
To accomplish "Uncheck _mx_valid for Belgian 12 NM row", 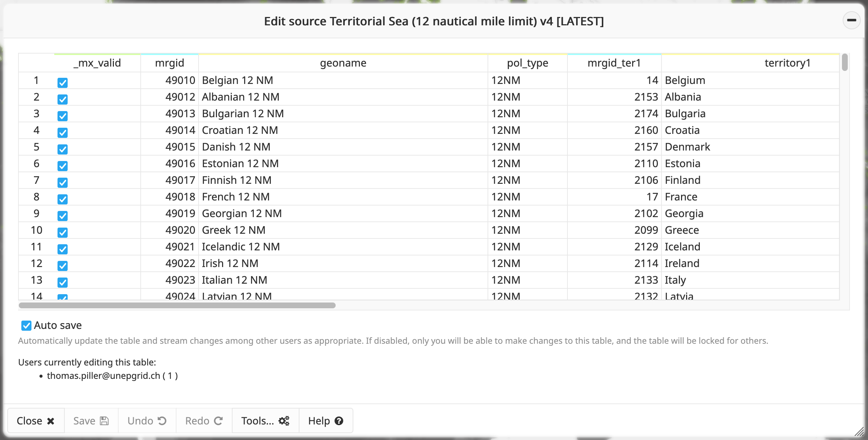I will pyautogui.click(x=63, y=83).
